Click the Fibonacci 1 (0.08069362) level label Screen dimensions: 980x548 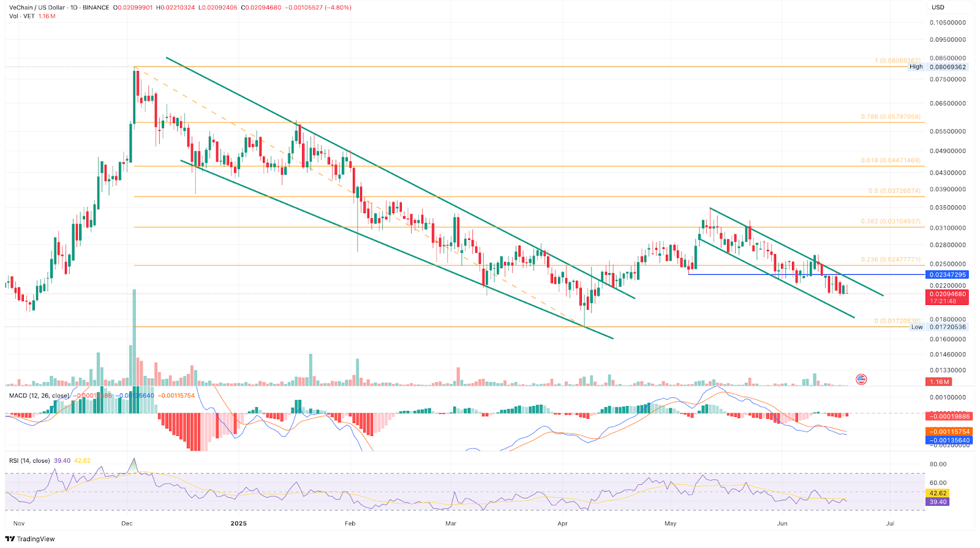[897, 61]
